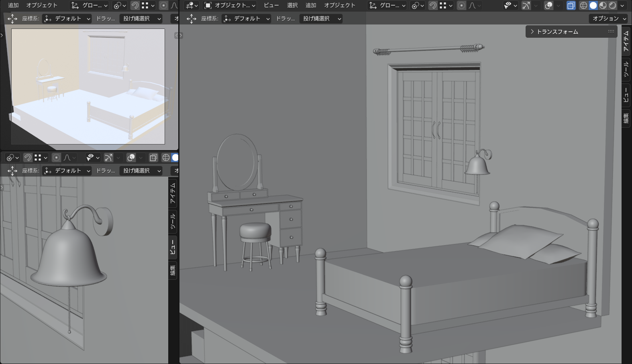Open the pivot point menu in the main viewport
This screenshot has height=364, width=632.
[418, 5]
